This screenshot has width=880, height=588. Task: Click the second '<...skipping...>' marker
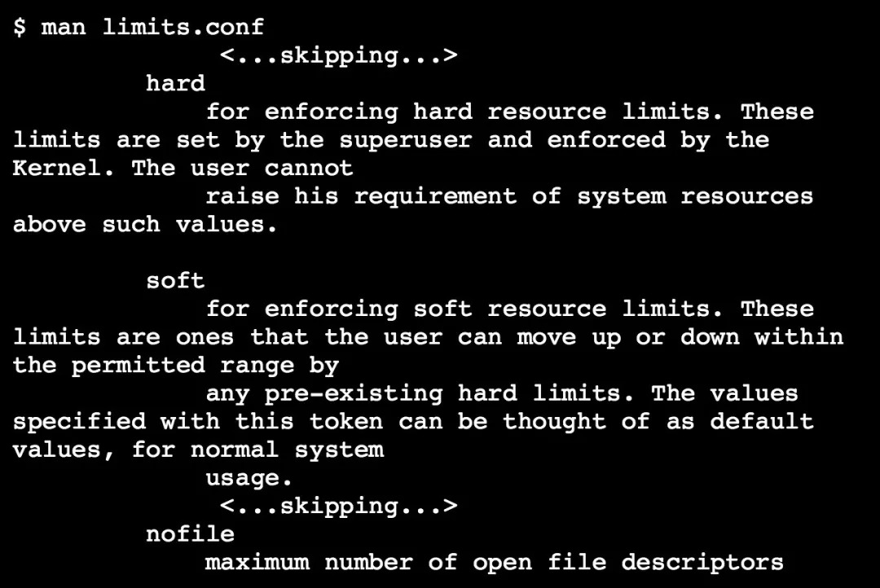(338, 507)
